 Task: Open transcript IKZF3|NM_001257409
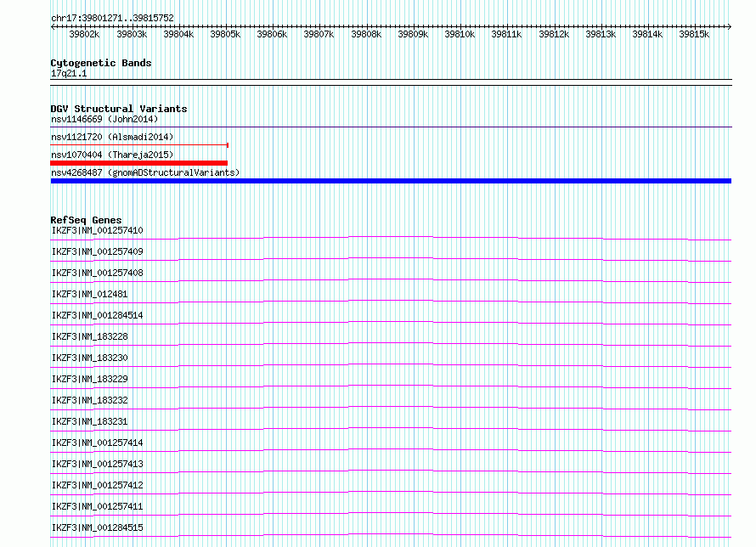98,251
